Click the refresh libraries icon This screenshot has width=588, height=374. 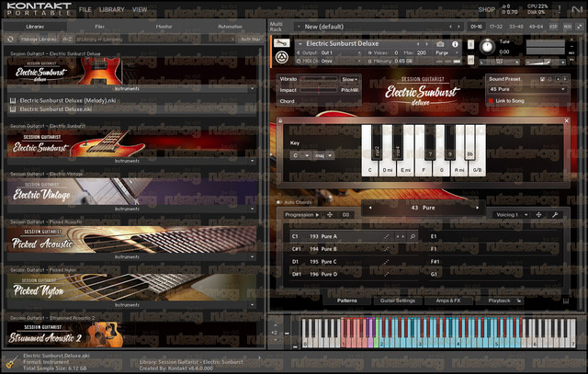pos(10,39)
